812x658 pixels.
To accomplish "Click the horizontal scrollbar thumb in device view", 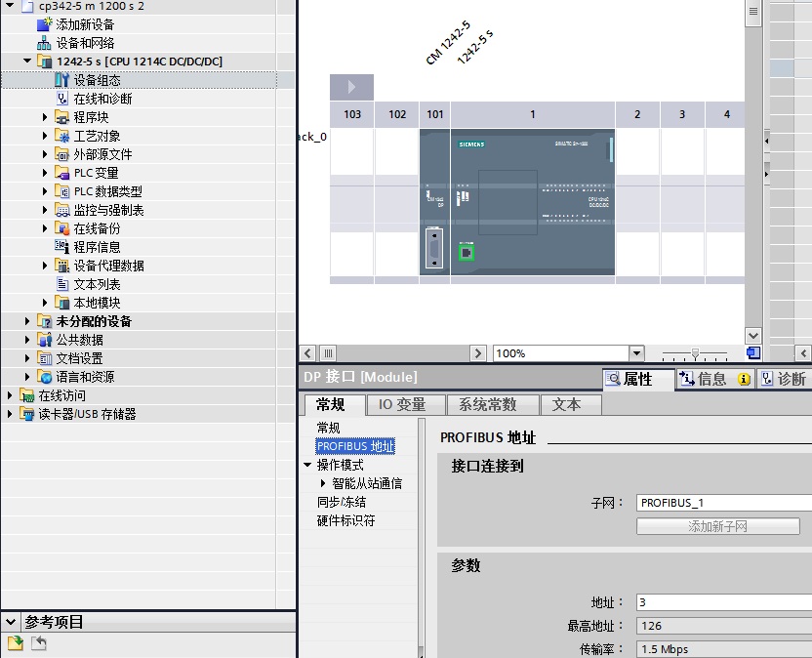I will 328,353.
